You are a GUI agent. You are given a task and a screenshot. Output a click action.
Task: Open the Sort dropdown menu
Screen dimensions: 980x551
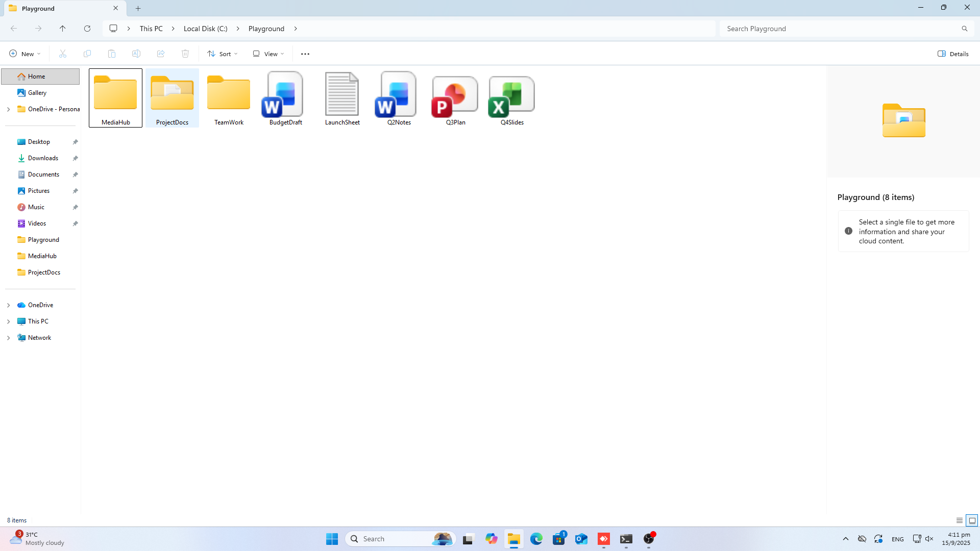pos(223,54)
